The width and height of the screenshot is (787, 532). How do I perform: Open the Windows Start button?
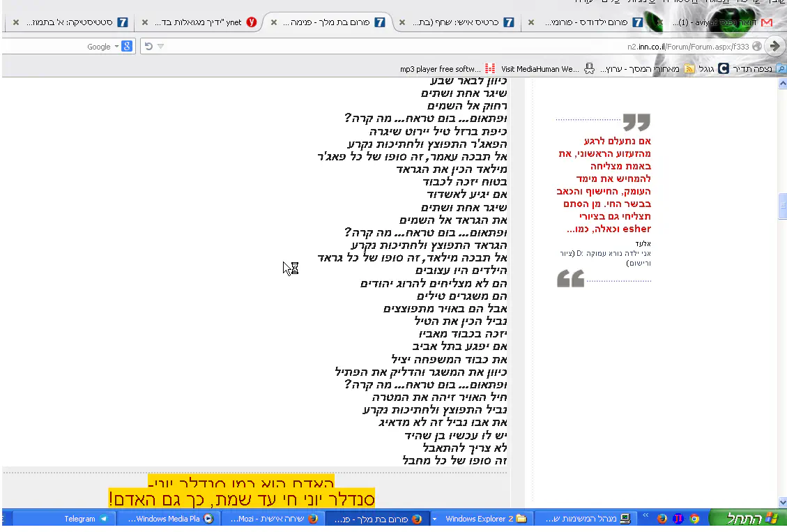(x=745, y=519)
